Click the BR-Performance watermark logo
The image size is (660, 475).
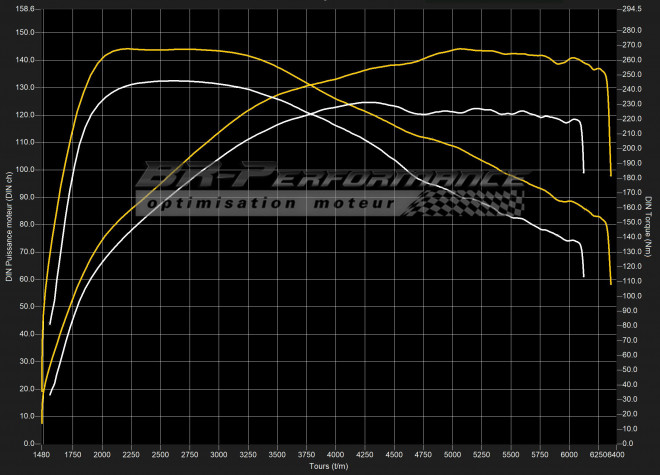pos(330,178)
